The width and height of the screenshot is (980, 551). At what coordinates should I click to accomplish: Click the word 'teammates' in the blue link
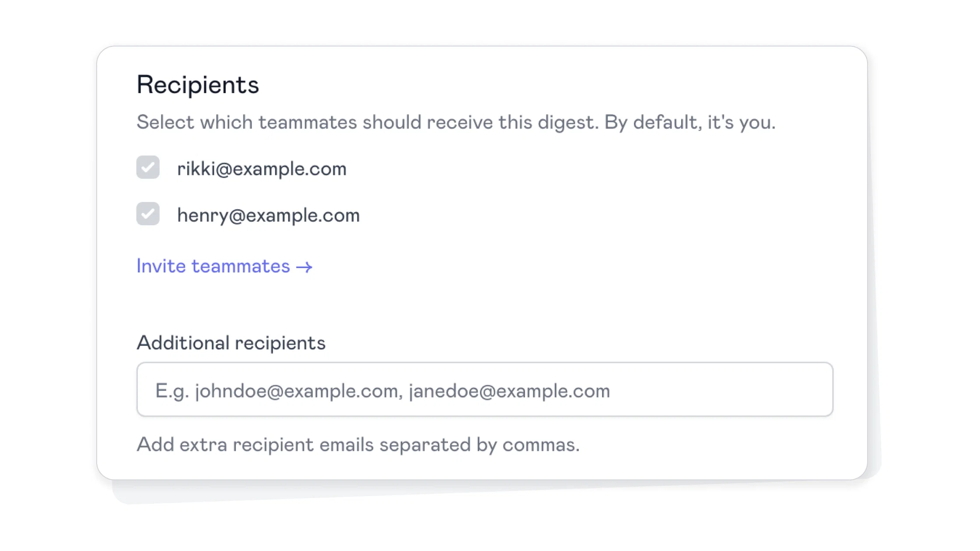(x=241, y=266)
